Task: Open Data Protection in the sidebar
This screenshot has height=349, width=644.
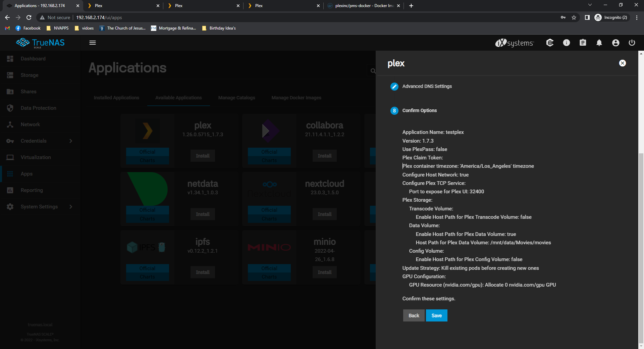Action: (40, 108)
